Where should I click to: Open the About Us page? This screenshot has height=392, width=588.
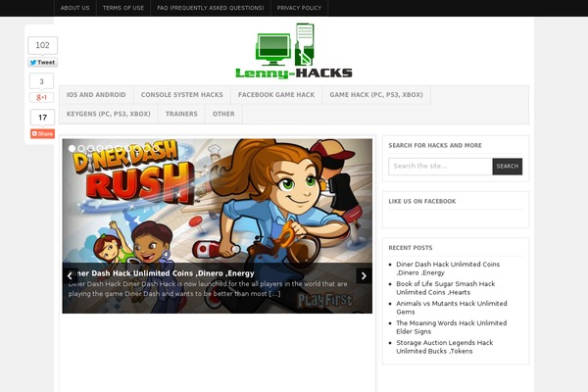(75, 8)
